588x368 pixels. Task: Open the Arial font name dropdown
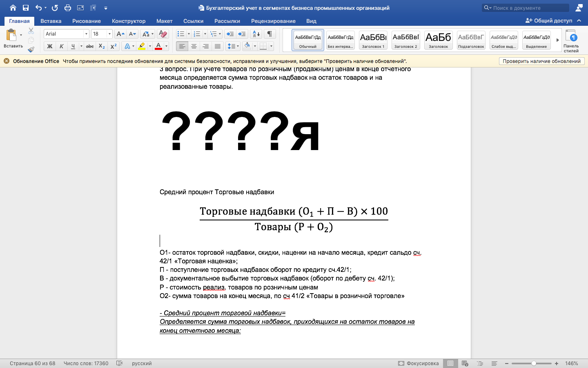tap(86, 34)
